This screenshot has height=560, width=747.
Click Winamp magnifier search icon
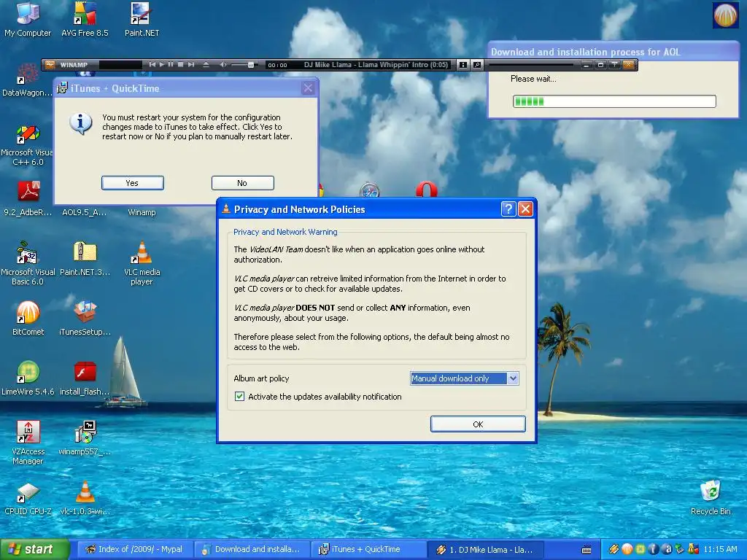point(476,65)
